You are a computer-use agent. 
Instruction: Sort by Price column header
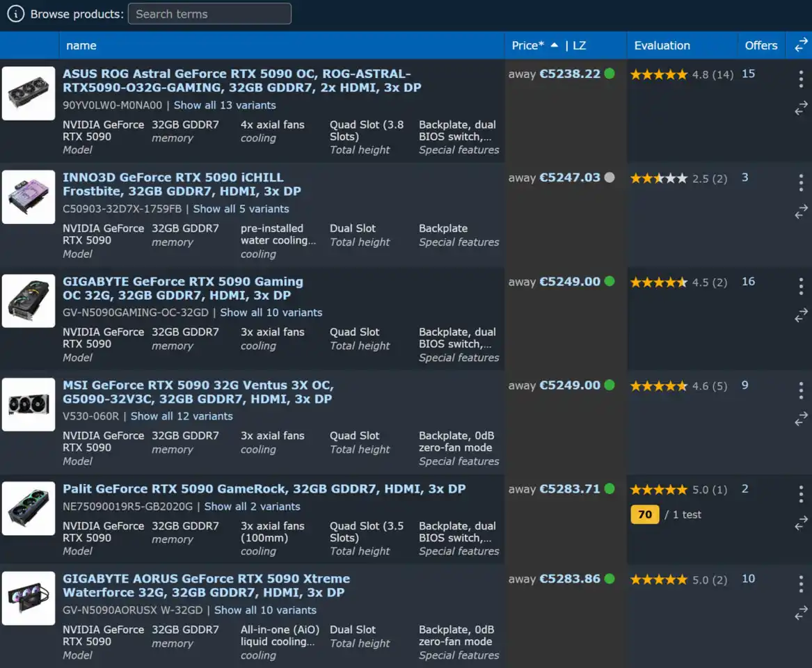[527, 45]
